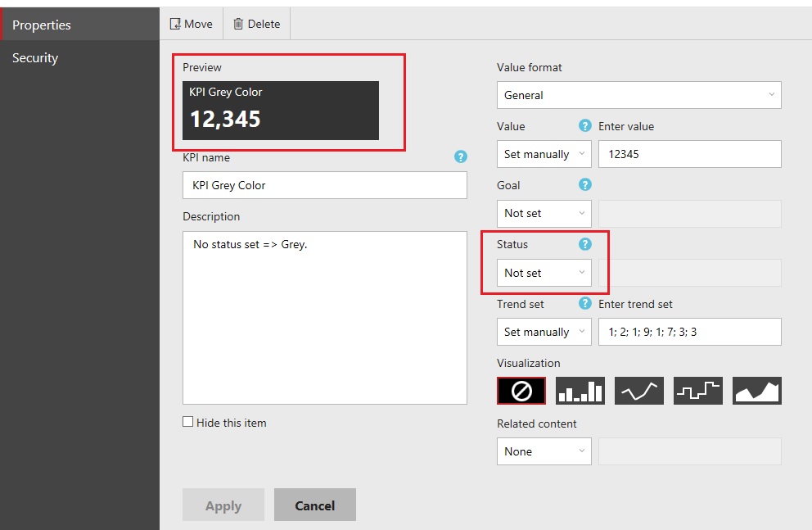The height and width of the screenshot is (530, 812).
Task: Expand the Goal dropdown
Action: click(544, 214)
